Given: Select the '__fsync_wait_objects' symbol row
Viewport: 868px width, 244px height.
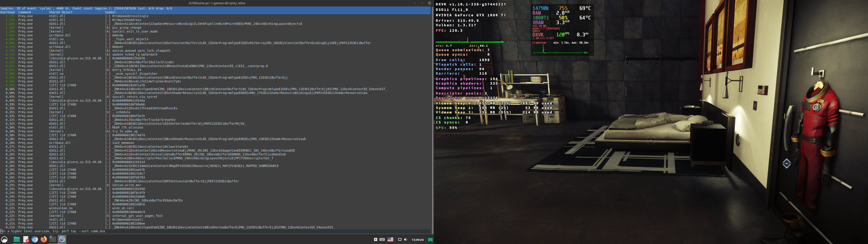Looking at the screenshot, I should (216, 39).
